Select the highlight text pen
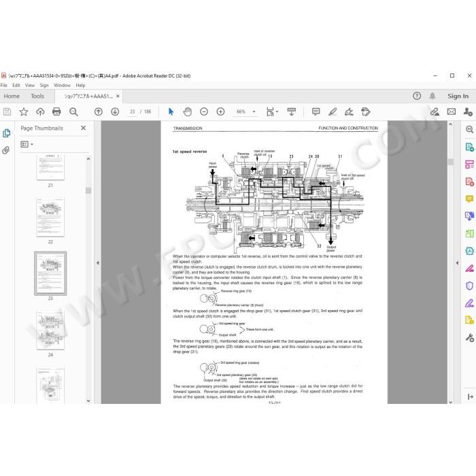The width and height of the screenshot is (476, 476). coord(333,112)
